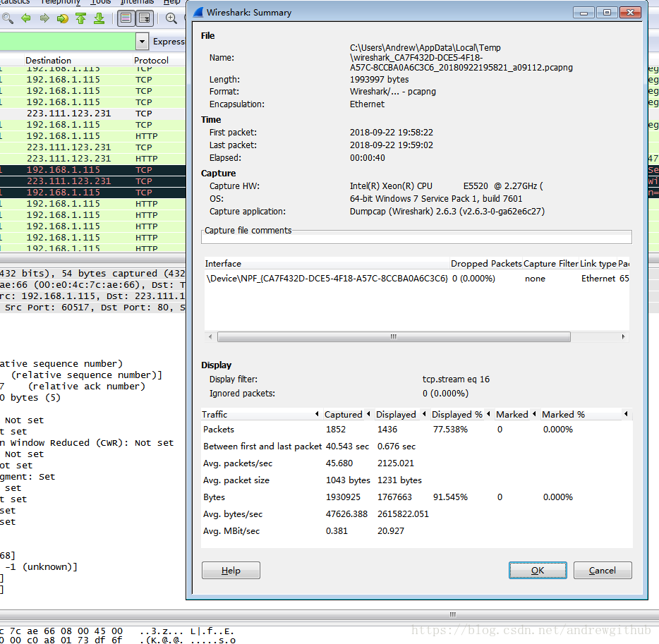The height and width of the screenshot is (644, 659).
Task: Jump to the last packet
Action: click(99, 18)
